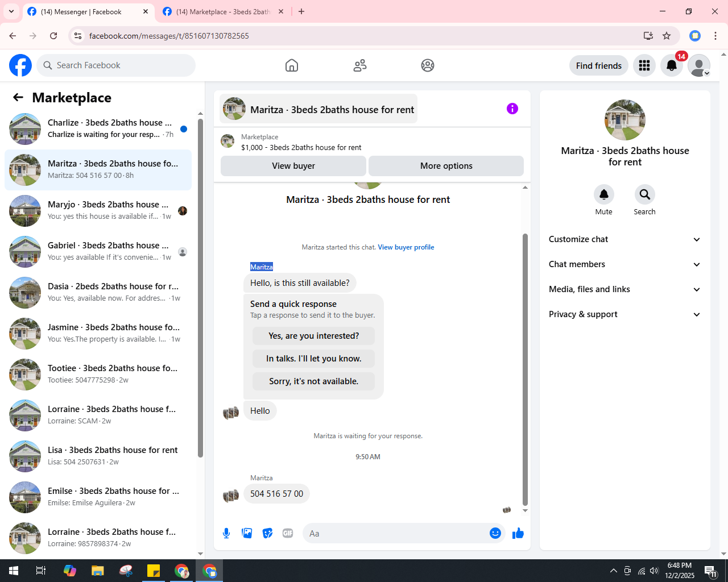Bookmark this page with the star icon
Viewport: 728px width, 582px height.
[x=667, y=36]
